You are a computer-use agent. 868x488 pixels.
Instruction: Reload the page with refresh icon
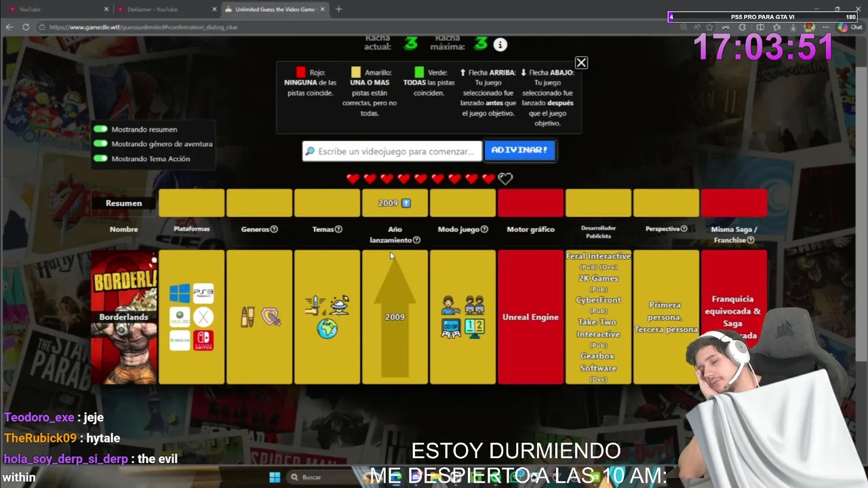click(26, 27)
